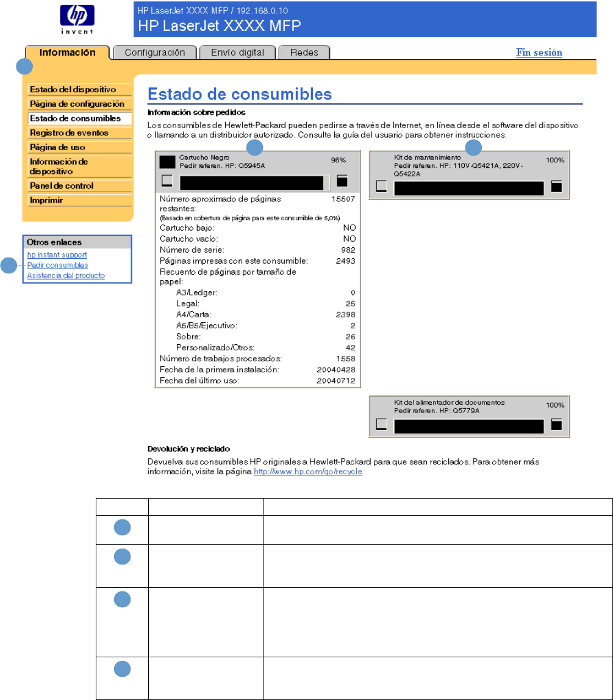Click the Información sobre pedidos subheading
Screen dimensions: 613x700
[x=196, y=112]
